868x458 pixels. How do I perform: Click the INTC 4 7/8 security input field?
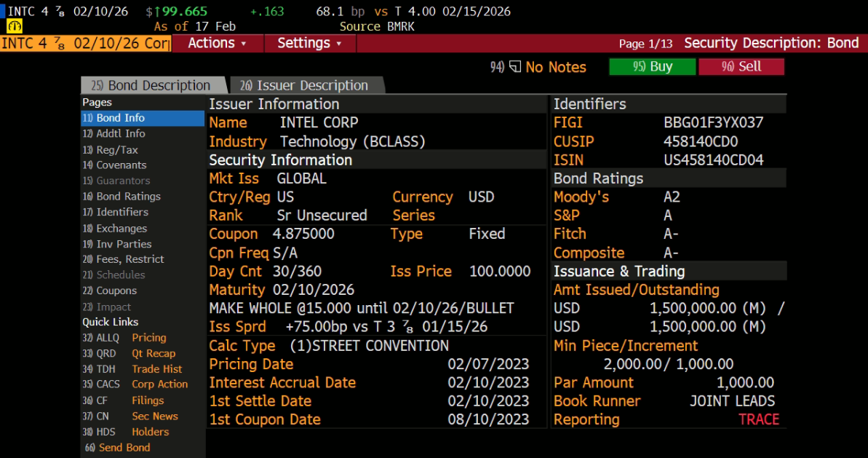coord(86,43)
